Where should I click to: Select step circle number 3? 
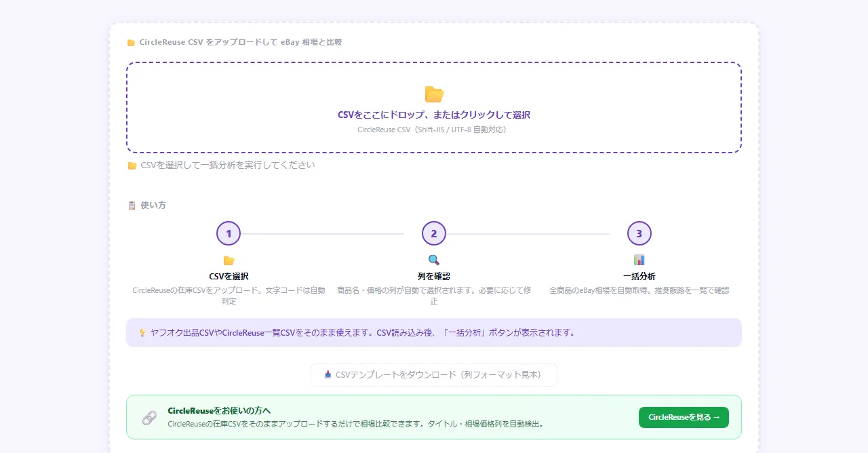639,233
